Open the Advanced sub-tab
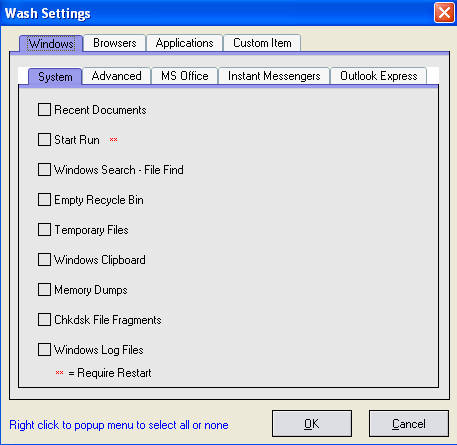The height and width of the screenshot is (445, 457). 116,76
